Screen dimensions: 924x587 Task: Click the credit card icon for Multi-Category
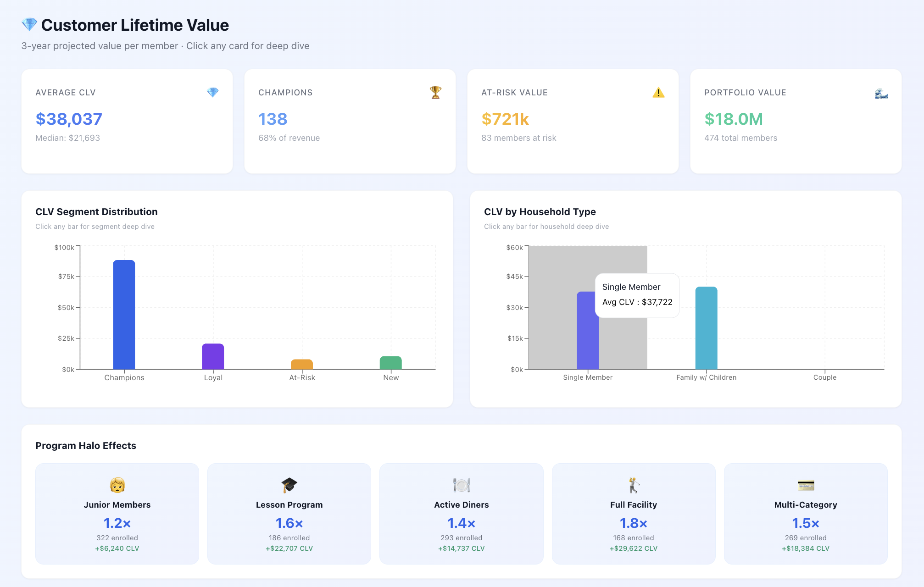tap(805, 485)
